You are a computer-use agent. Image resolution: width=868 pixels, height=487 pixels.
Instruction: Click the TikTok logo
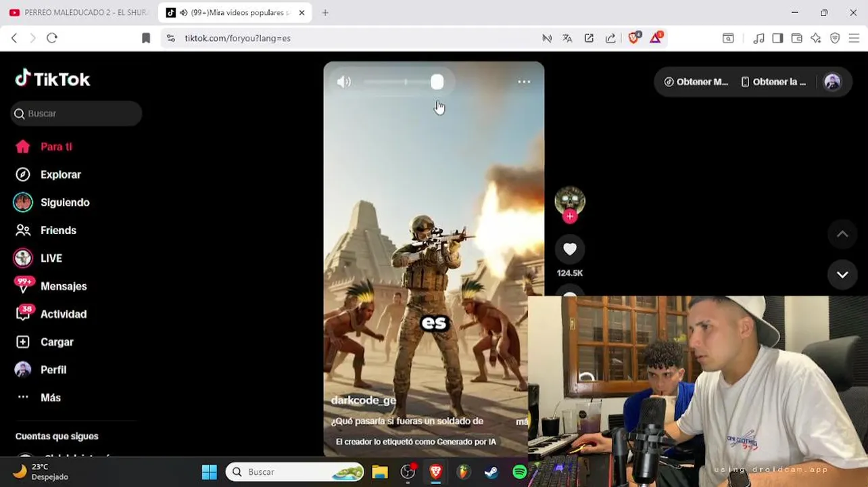(x=53, y=79)
